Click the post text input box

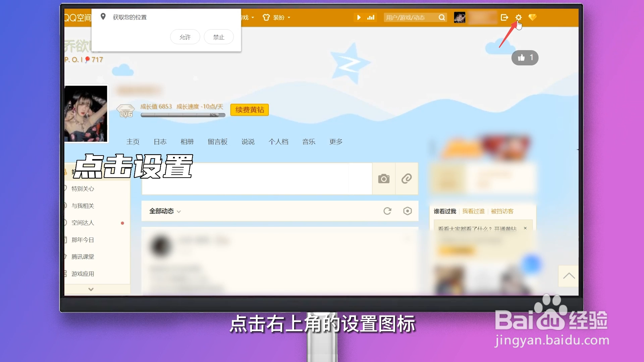(257, 179)
